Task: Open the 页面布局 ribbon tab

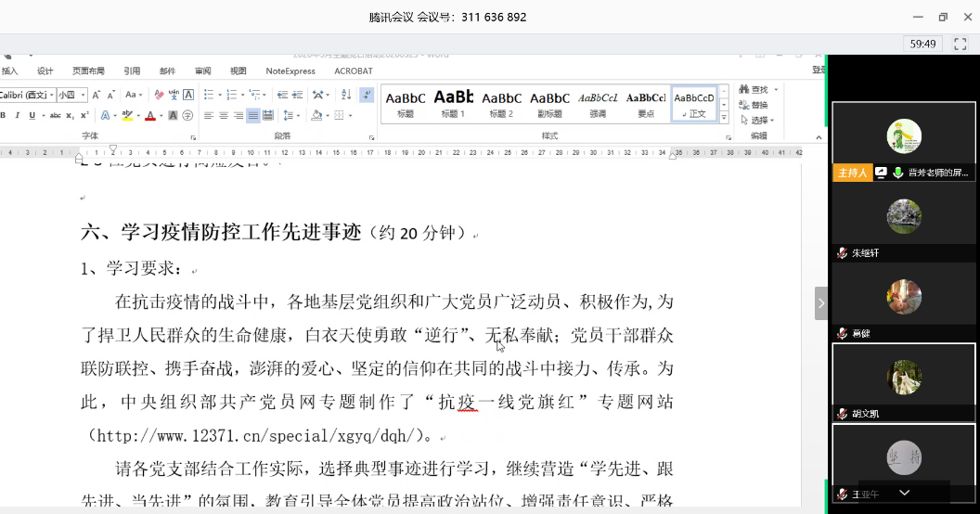Action: 88,71
